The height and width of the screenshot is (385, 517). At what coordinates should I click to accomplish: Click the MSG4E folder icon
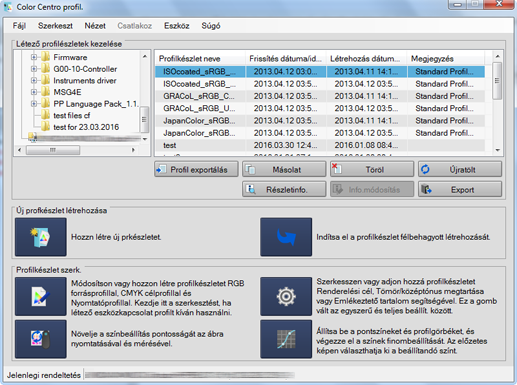point(45,92)
